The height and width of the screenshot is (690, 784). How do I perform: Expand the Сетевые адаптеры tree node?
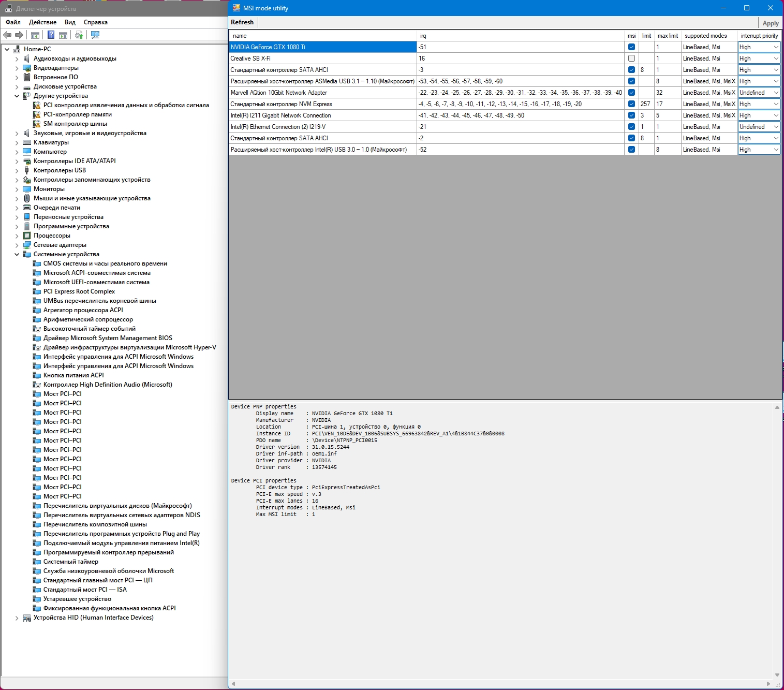(x=17, y=245)
